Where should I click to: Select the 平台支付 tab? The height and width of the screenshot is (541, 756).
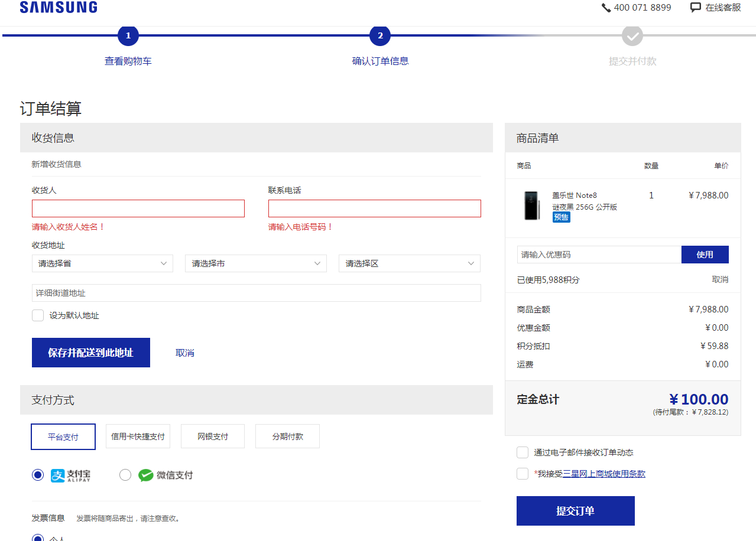coord(63,436)
